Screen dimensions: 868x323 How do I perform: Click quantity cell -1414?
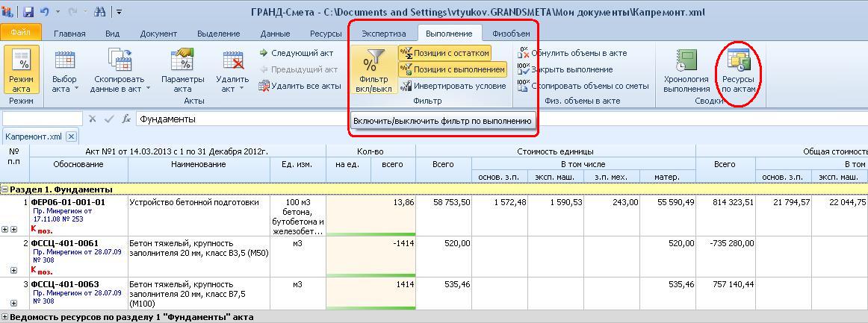pyautogui.click(x=393, y=257)
